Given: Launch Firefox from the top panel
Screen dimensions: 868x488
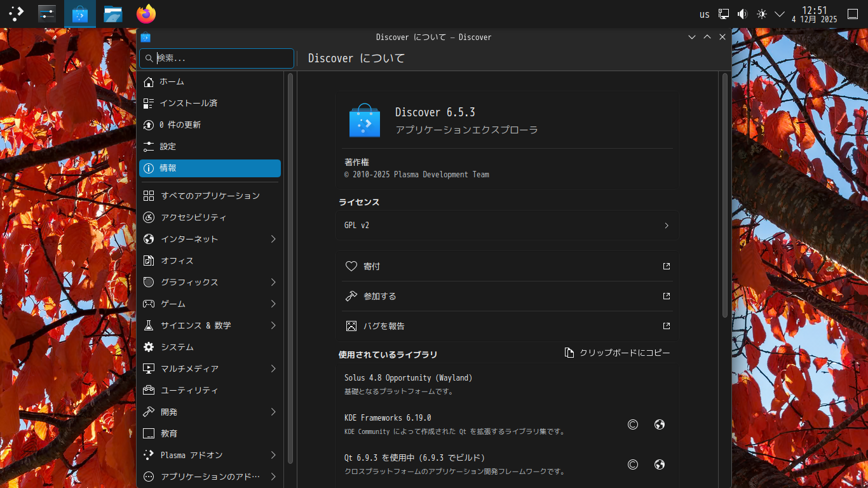Looking at the screenshot, I should coord(146,13).
